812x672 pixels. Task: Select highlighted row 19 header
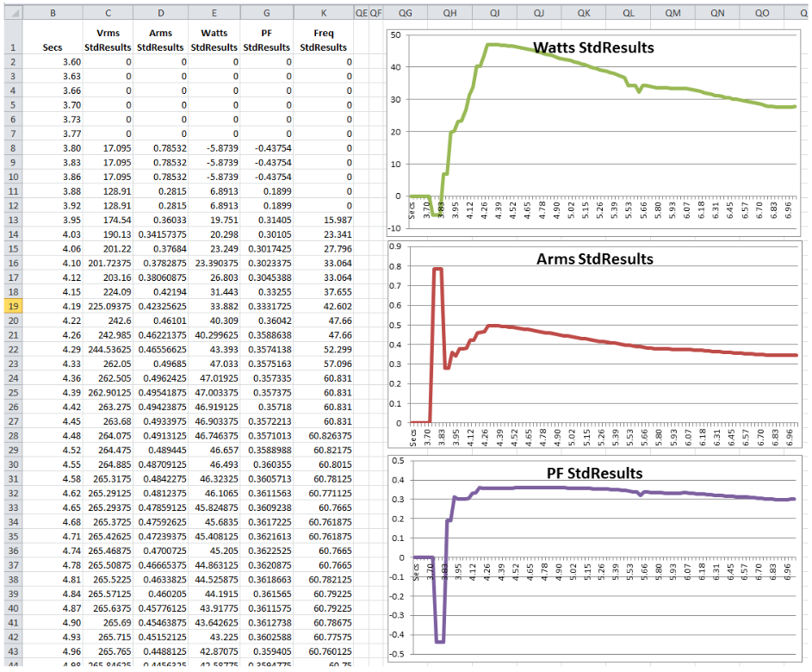tap(11, 305)
